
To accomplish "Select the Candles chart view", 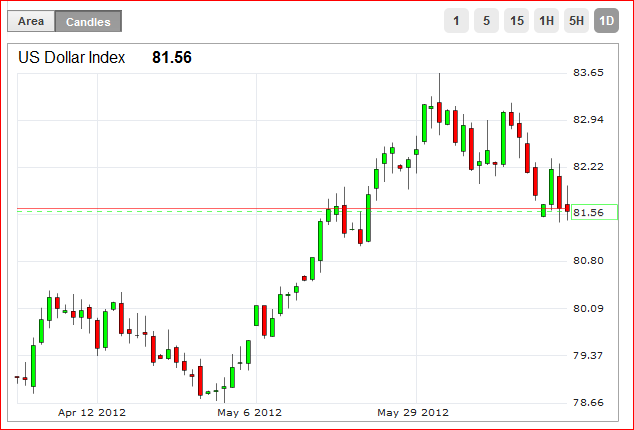I will tap(88, 21).
